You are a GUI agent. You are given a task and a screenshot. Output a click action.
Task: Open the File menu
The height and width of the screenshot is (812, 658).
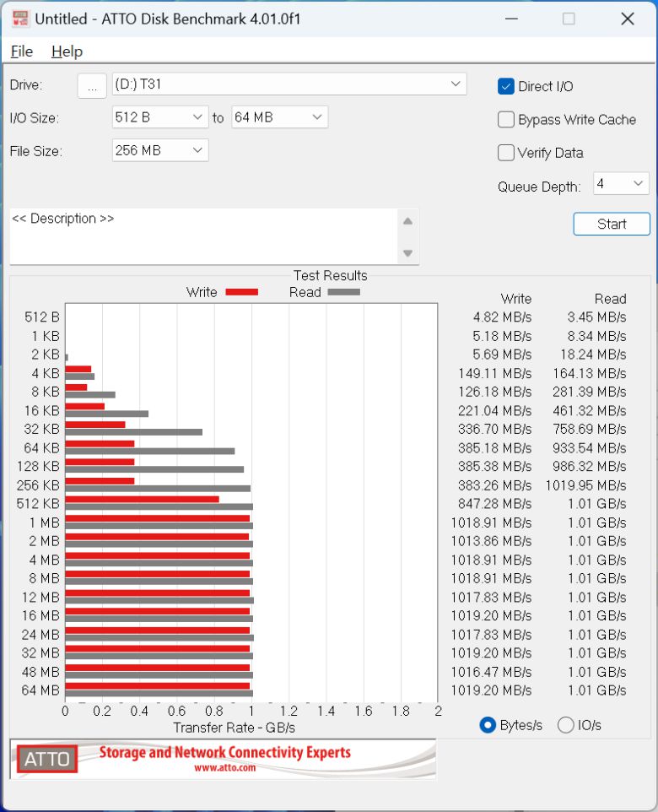(x=21, y=51)
